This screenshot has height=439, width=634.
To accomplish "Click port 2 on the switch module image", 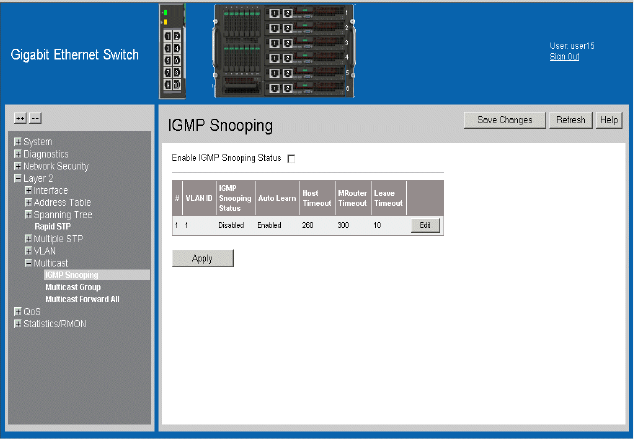I will coord(178,36).
